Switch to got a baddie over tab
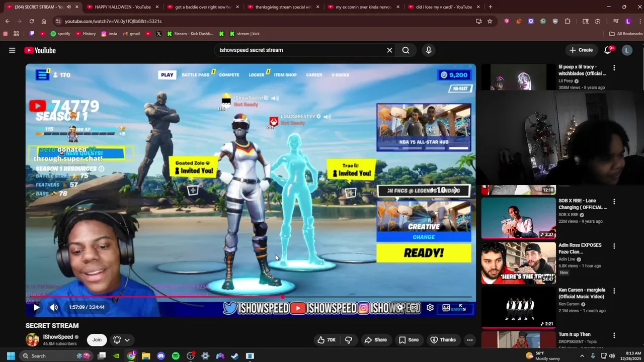Image resolution: width=644 pixels, height=362 pixels. coord(202,7)
